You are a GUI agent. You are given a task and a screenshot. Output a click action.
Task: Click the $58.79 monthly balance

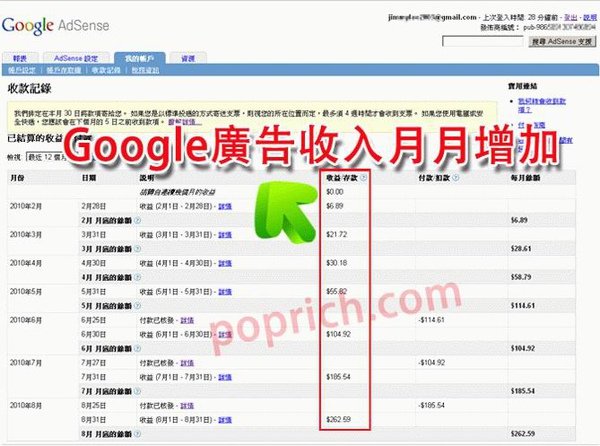pos(521,277)
